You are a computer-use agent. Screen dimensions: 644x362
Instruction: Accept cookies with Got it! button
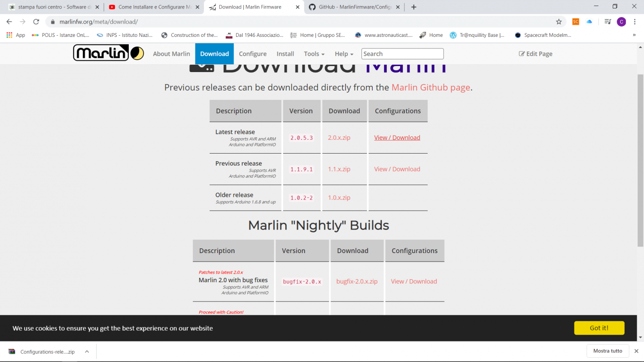pos(599,328)
